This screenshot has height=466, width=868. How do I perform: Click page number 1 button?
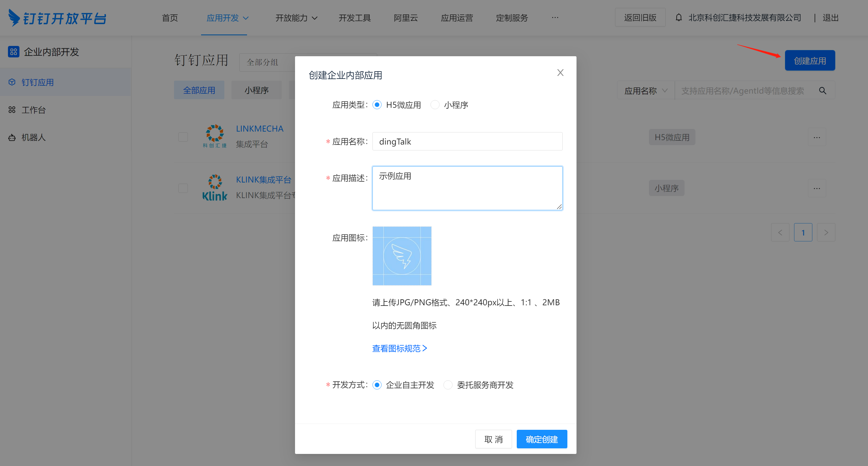coord(803,233)
